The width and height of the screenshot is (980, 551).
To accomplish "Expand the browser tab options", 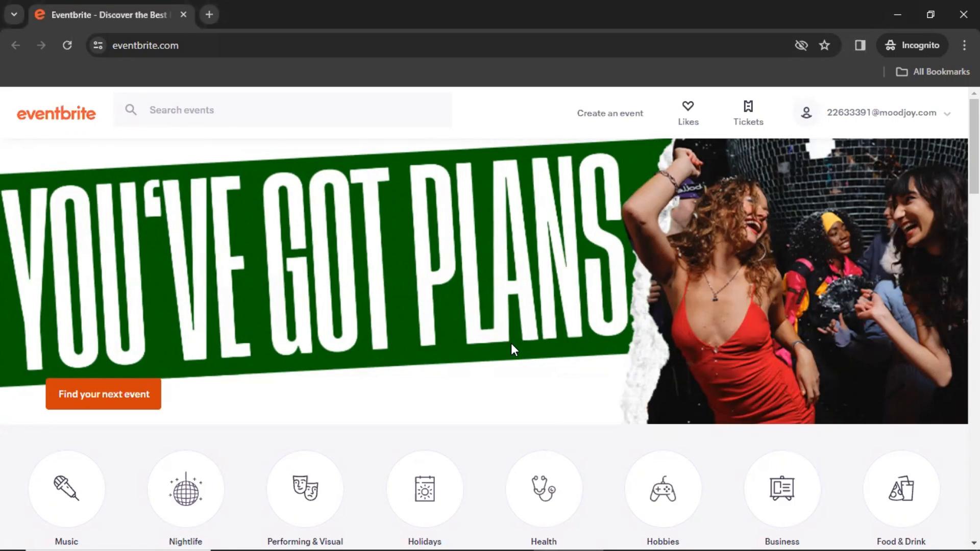I will pyautogui.click(x=13, y=14).
